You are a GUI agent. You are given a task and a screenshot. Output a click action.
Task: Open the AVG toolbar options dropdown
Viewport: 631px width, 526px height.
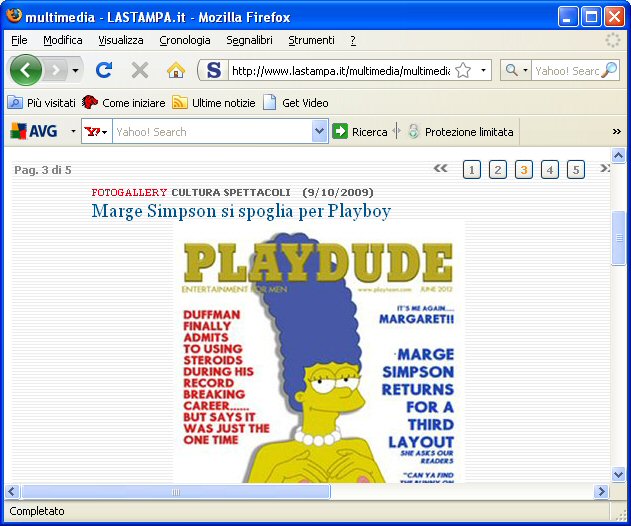73,131
